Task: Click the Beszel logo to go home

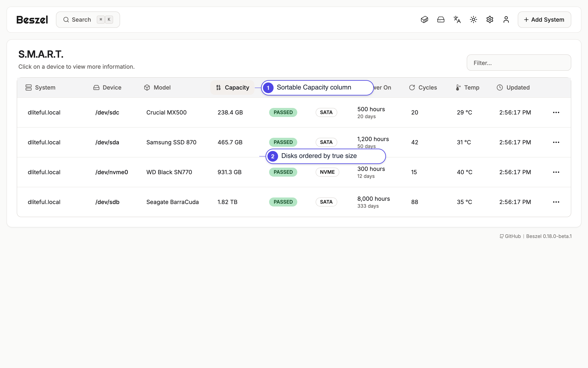Action: (32, 20)
